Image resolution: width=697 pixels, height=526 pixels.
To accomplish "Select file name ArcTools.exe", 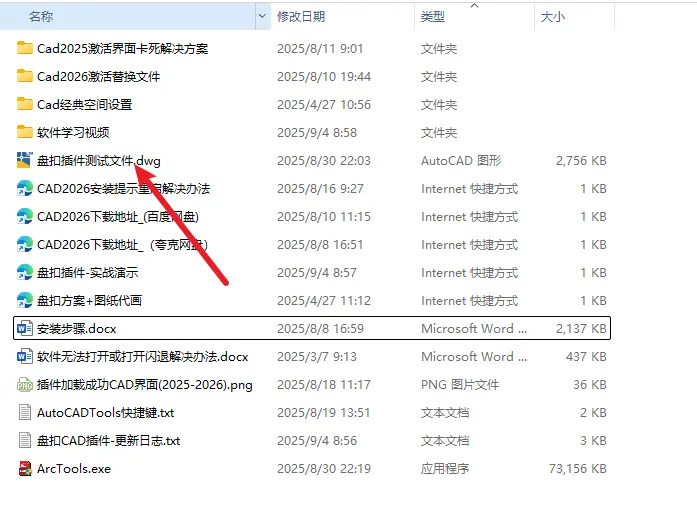I will [x=74, y=469].
